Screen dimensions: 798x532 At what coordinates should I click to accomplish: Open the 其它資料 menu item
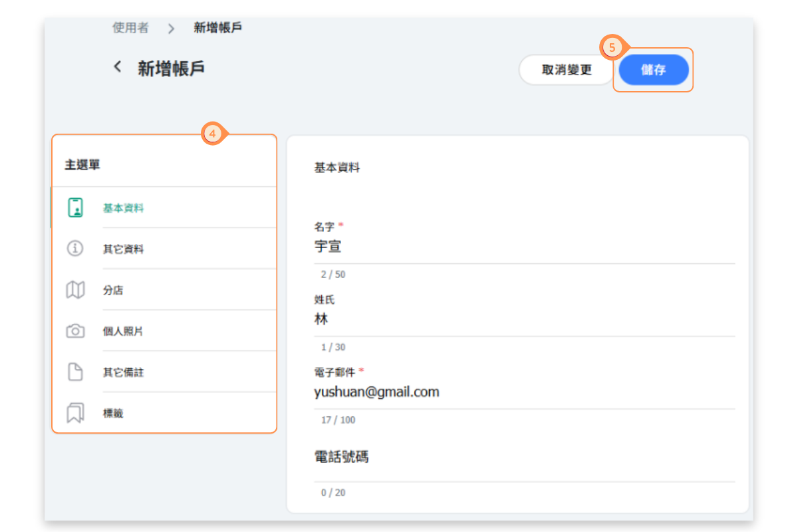pos(123,249)
